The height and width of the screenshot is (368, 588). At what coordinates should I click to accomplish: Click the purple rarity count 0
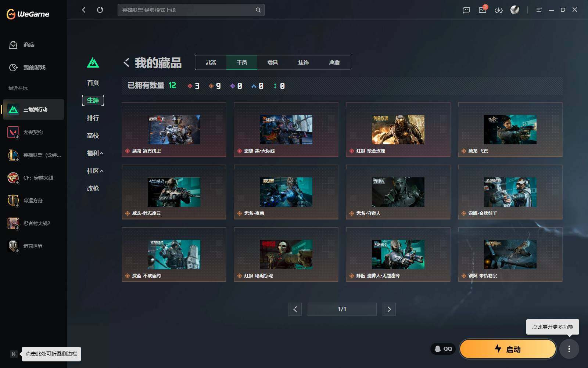[x=236, y=86]
